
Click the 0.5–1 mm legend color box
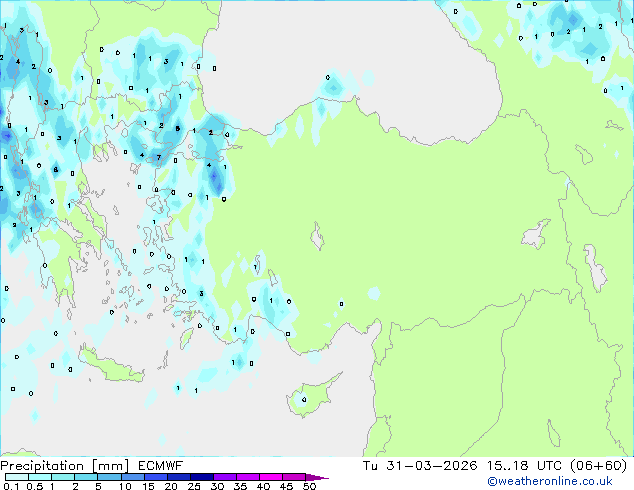pyautogui.click(x=40, y=477)
